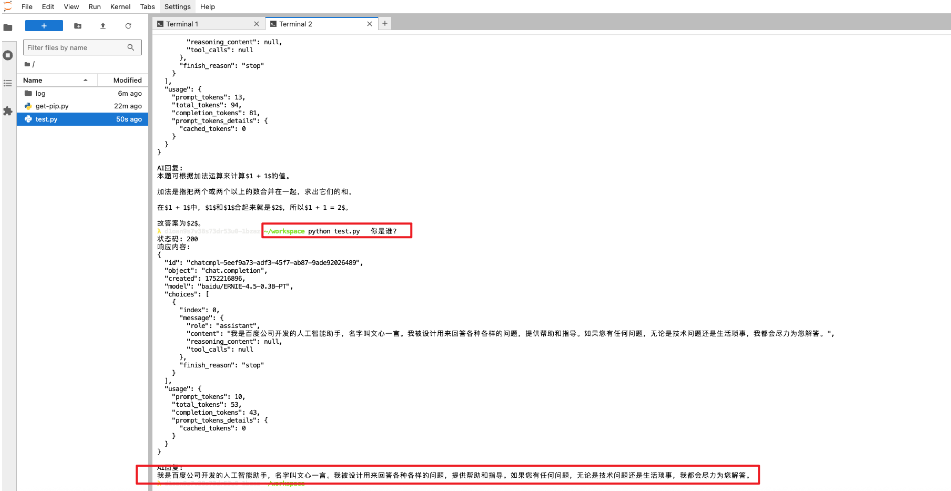Screen dimensions: 951x491
Task: Click the search magnifier icon in filter box
Action: [x=131, y=47]
